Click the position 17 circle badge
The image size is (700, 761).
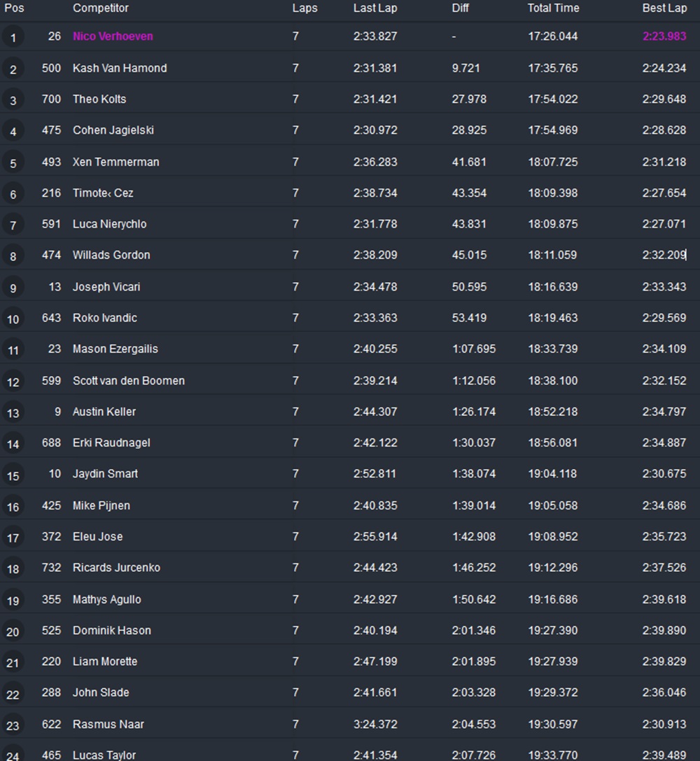click(x=13, y=538)
